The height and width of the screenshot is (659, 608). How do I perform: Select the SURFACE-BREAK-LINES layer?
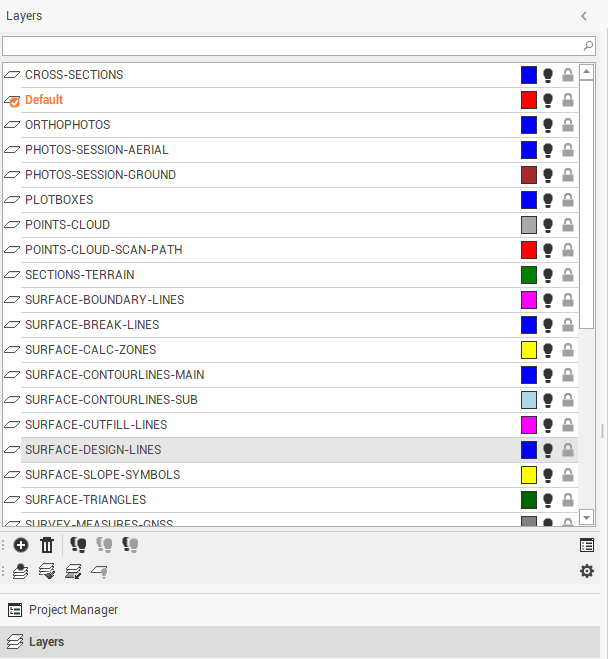pos(92,325)
